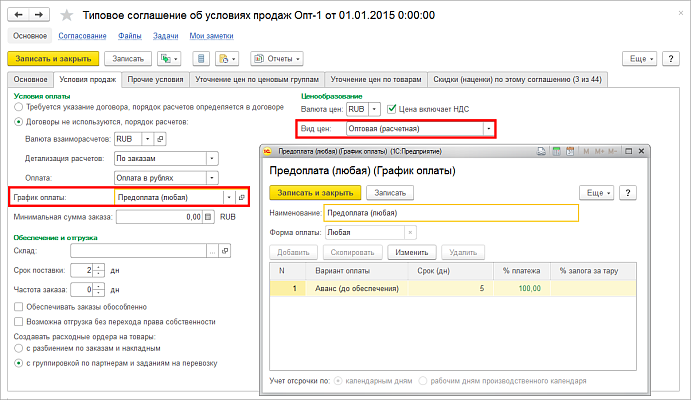This screenshot has width=691, height=400.
Task: Open the Отчеты dropdown menu
Action: coord(277,60)
